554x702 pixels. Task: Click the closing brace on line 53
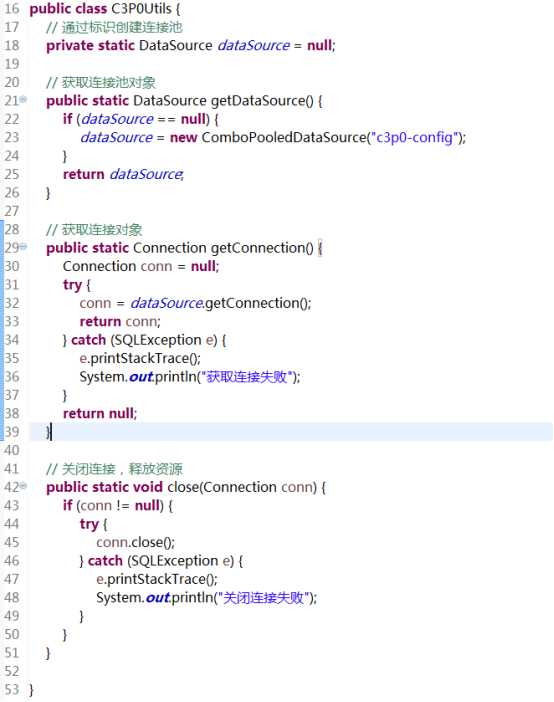click(x=31, y=690)
